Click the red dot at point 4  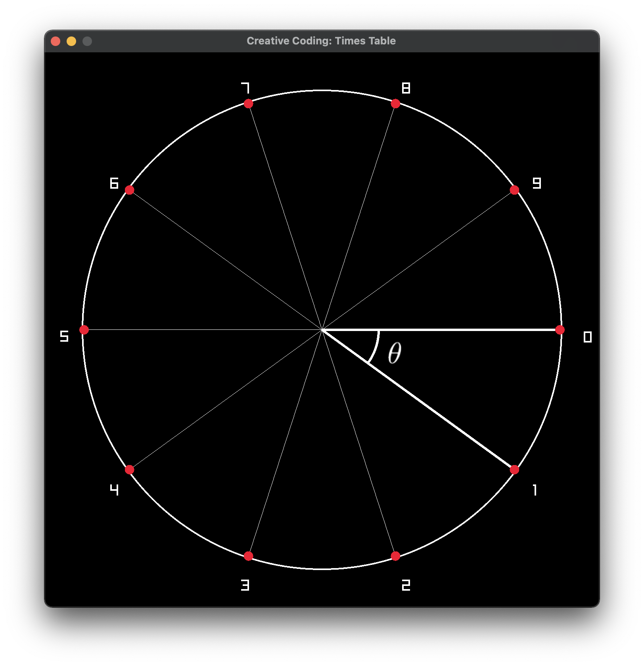pyautogui.click(x=130, y=470)
